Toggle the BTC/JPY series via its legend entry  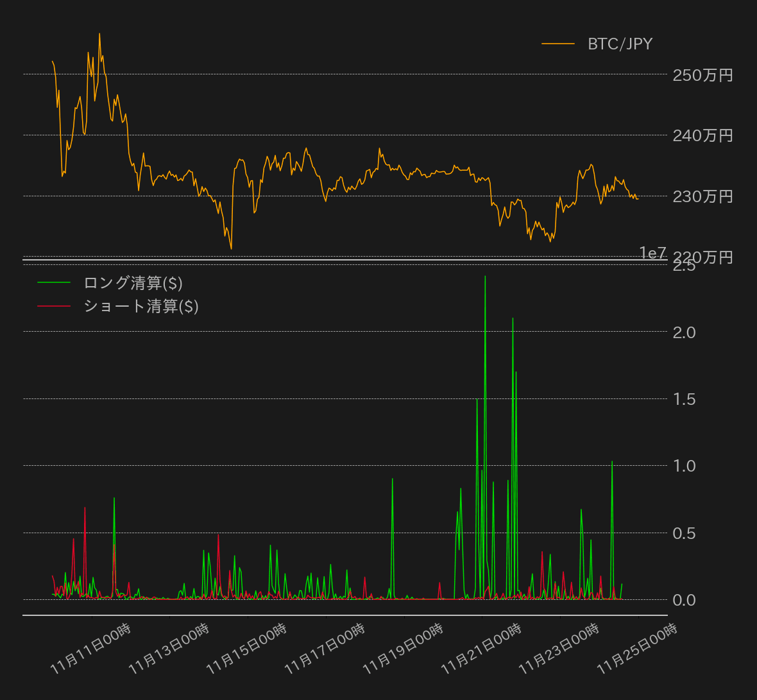(x=618, y=44)
